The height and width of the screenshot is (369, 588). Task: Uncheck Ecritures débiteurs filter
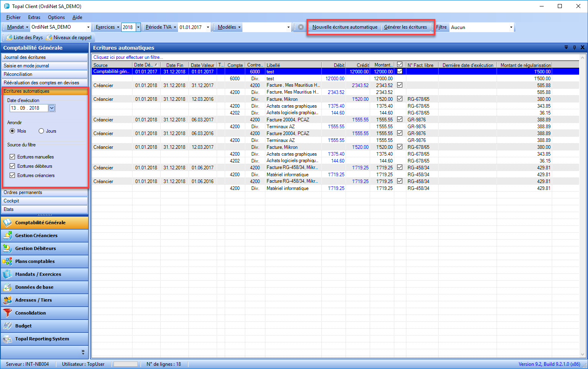(12, 166)
